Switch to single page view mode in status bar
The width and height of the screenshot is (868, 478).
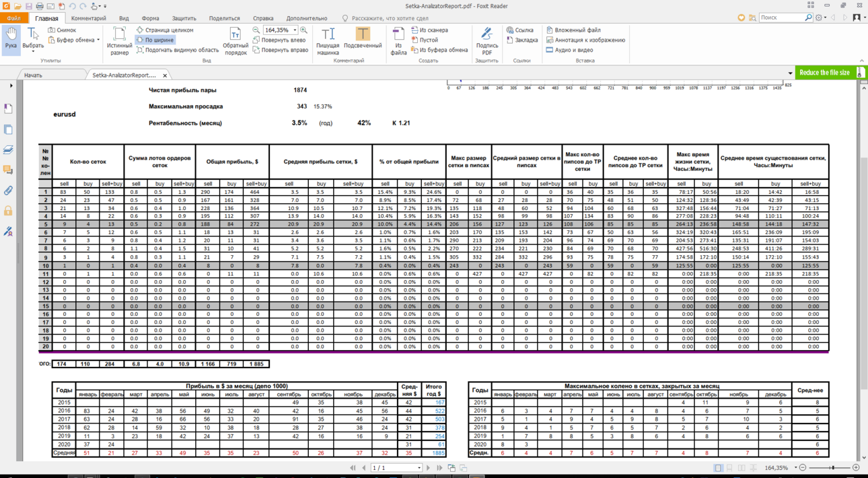[718, 468]
